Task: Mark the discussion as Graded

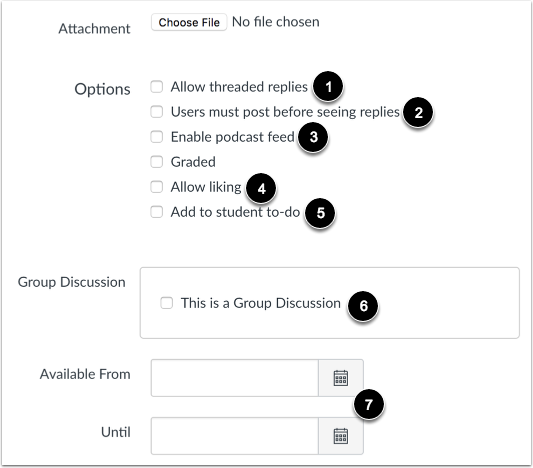Action: 157,162
